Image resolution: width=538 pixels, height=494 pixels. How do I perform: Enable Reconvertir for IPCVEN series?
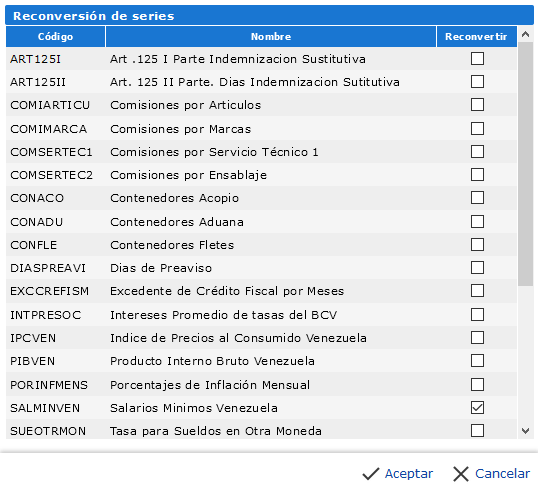point(477,338)
